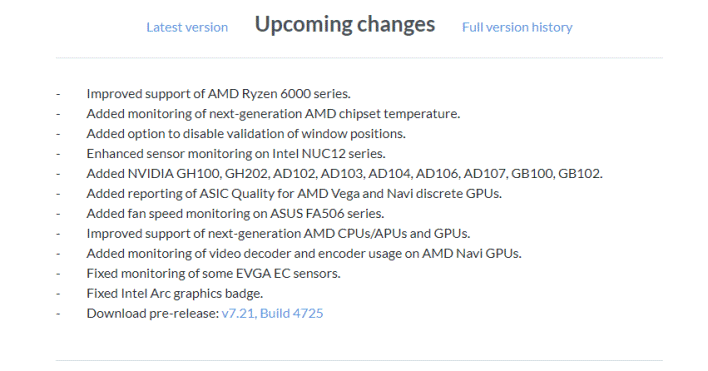Viewport: 708px width, 371px height.
Task: Click the Intel NUC12 sensor monitoring line
Action: (x=236, y=153)
